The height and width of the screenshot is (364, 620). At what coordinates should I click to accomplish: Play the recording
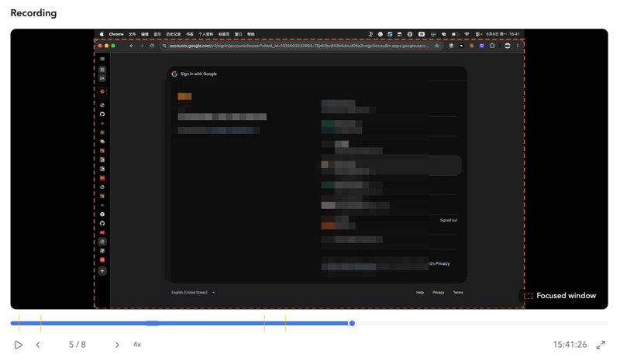(x=18, y=345)
